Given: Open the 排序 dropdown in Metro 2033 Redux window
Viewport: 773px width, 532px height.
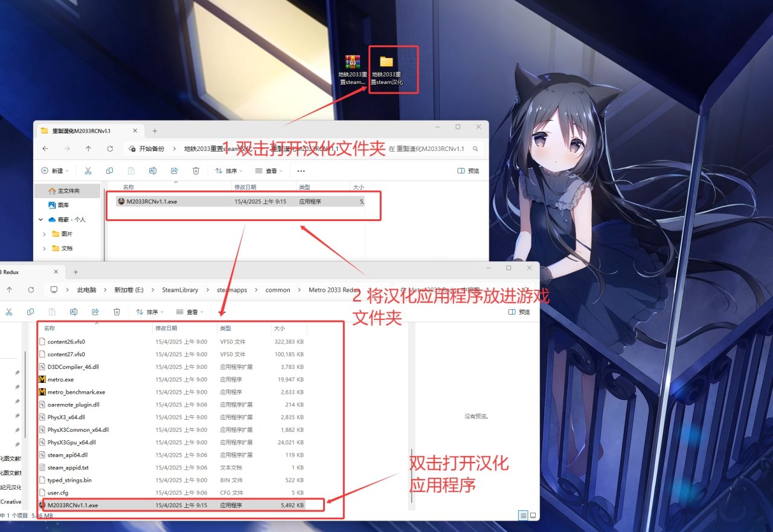Looking at the screenshot, I should [150, 312].
